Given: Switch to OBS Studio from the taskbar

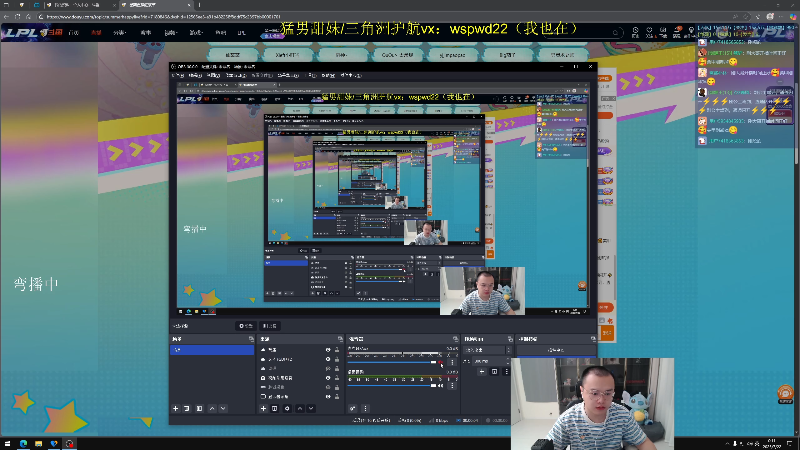Looking at the screenshot, I should click(69, 444).
